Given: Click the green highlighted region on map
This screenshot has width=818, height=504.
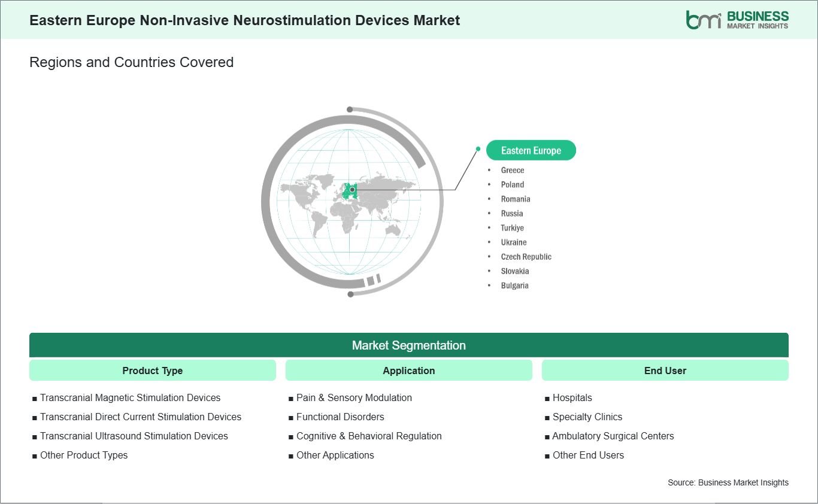Looking at the screenshot, I should [x=350, y=190].
